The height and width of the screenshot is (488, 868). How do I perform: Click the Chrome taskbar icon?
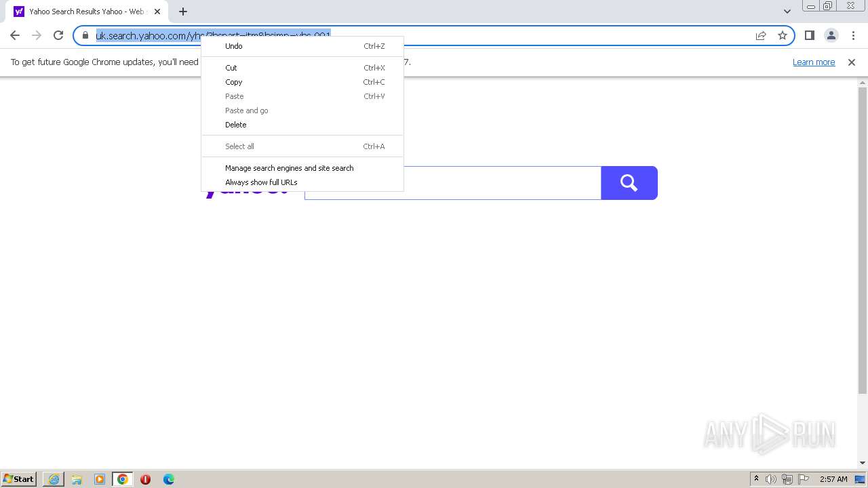[x=123, y=479]
